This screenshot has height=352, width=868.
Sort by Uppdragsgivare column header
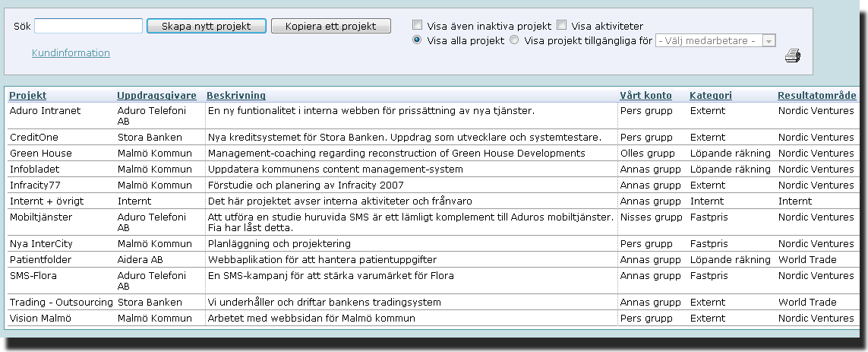[x=156, y=95]
